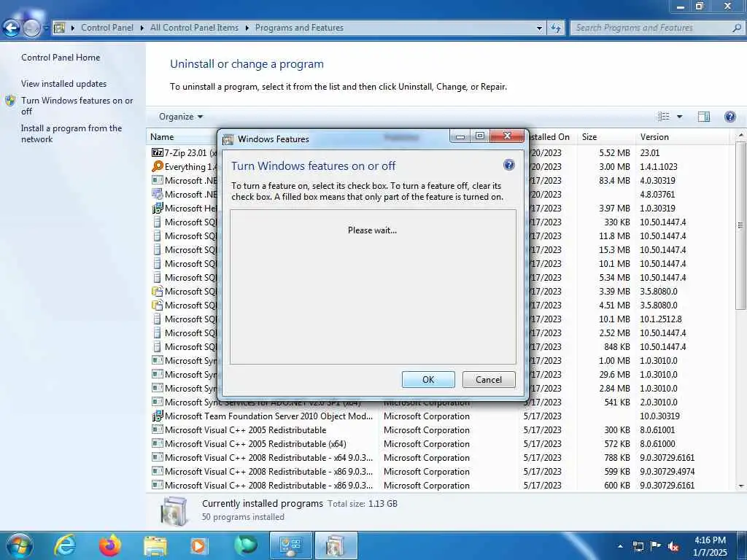Click All Control Panel Items breadcrumb
Screen dimensions: 747x560
coord(194,28)
